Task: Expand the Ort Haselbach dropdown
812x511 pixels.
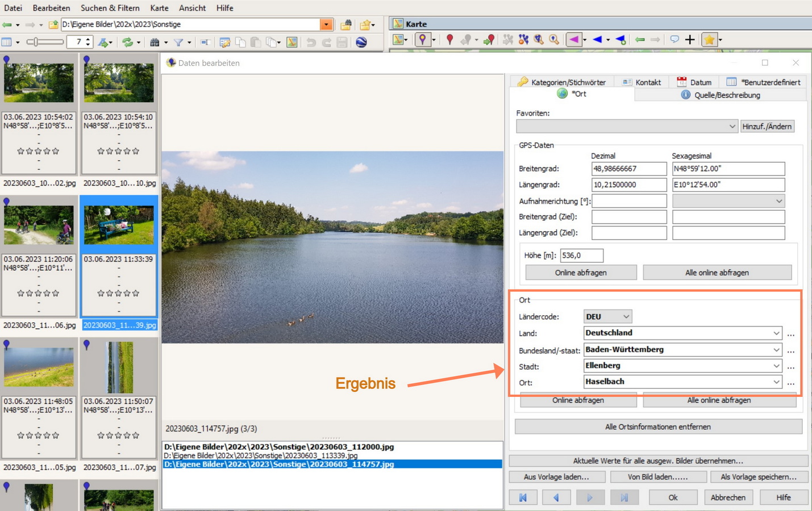Action: tap(776, 382)
